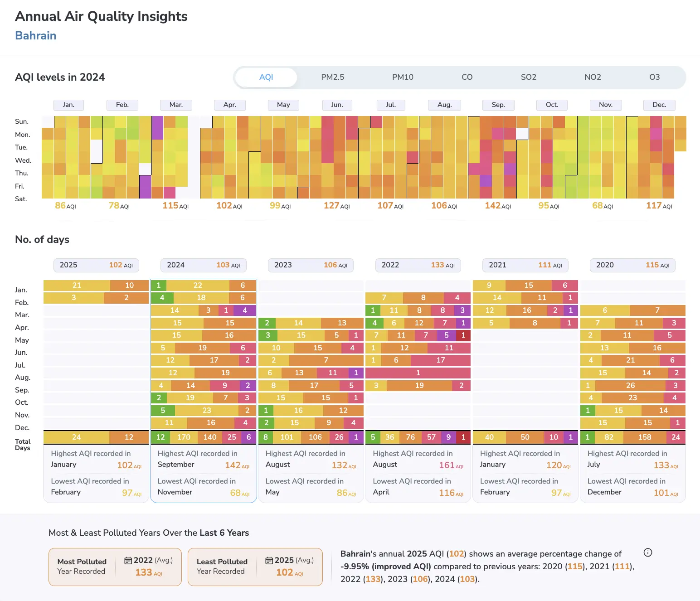
Task: Click the 'Total Days' row label
Action: [x=23, y=445]
